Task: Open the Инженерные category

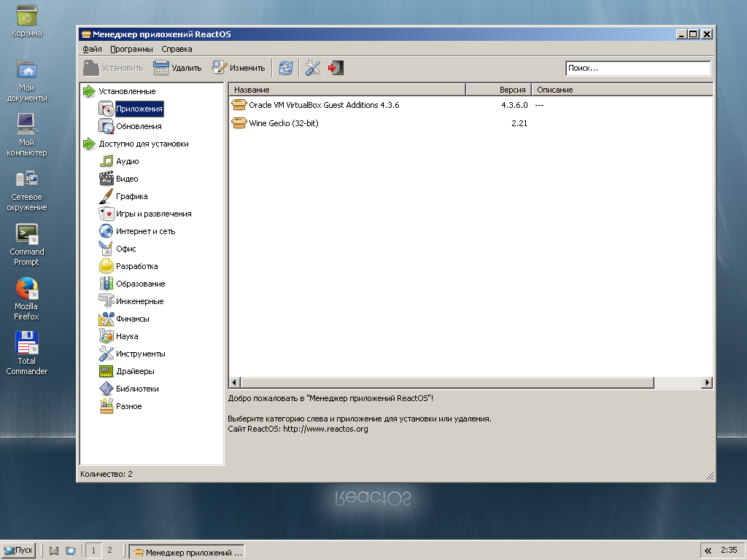Action: tap(139, 301)
